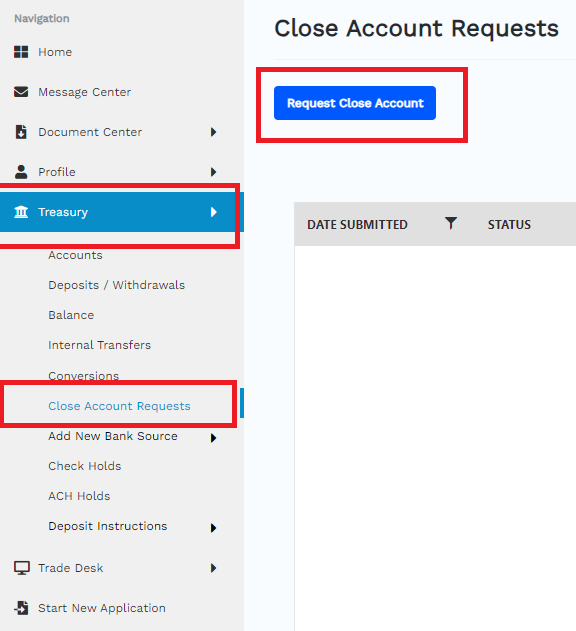Sort by DATE SUBMITTED column header

[357, 225]
